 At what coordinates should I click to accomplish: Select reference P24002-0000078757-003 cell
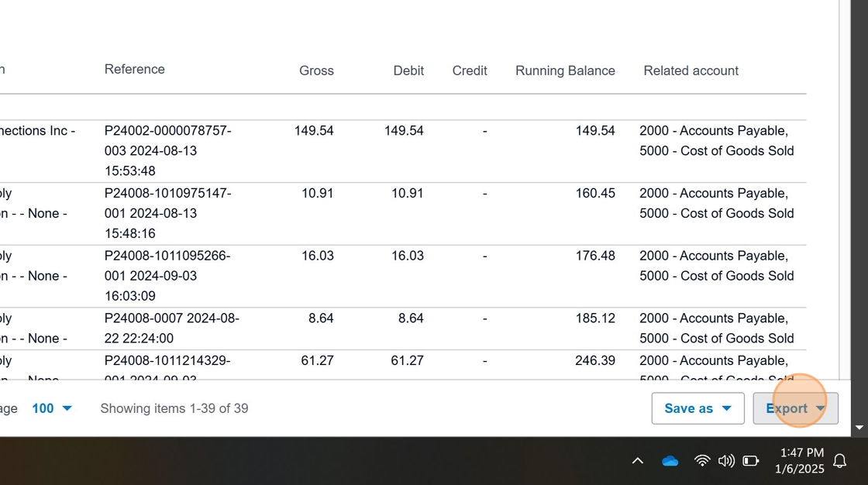pyautogui.click(x=167, y=150)
